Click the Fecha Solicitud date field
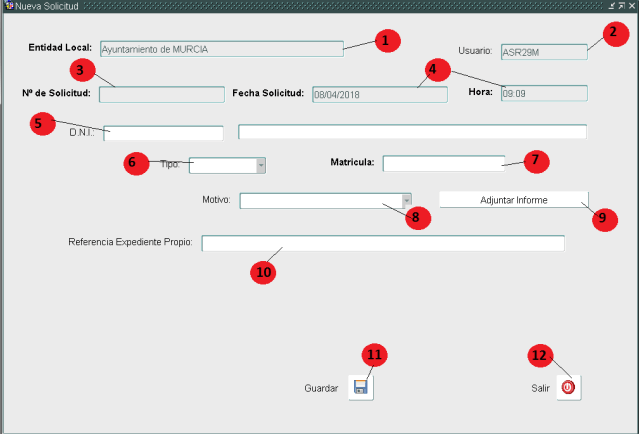The height and width of the screenshot is (434, 639). (365, 95)
